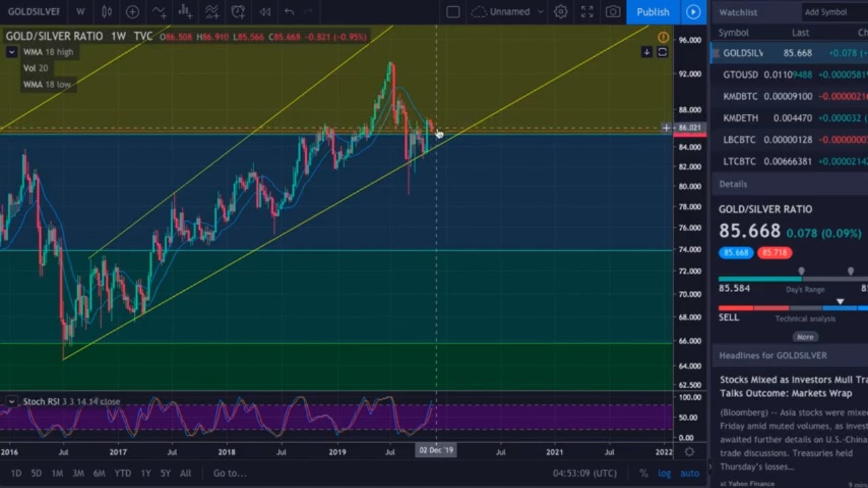Click the down-arrow pane control icon
This screenshot has height=488, width=868.
[647, 52]
